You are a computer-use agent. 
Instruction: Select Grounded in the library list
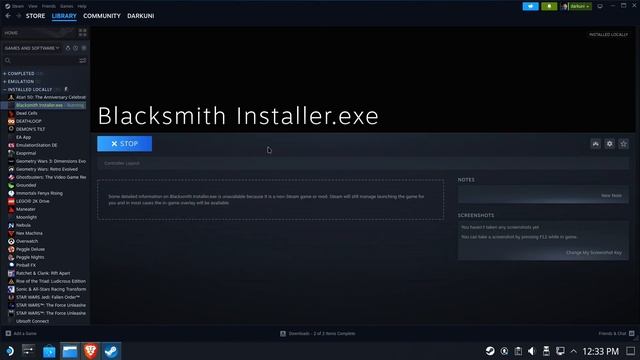(x=26, y=185)
